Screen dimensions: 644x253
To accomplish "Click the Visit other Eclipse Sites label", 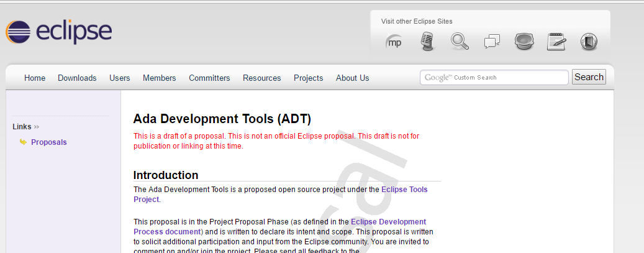I will [x=417, y=21].
